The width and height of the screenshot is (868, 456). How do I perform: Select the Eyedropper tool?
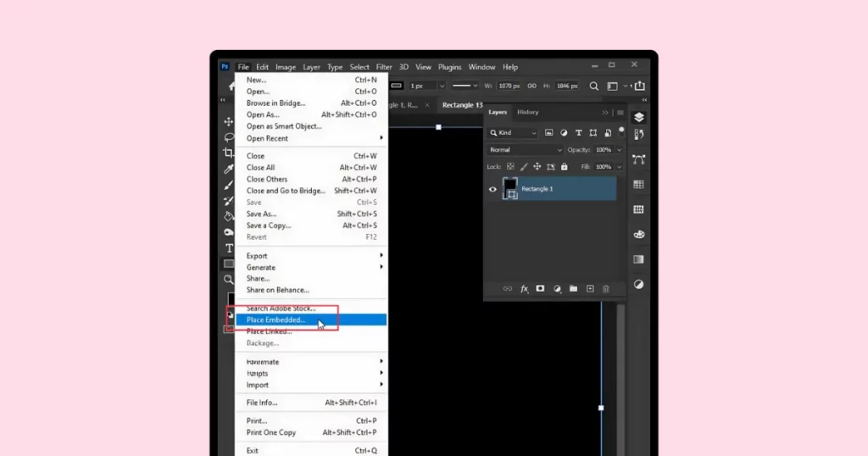(228, 169)
